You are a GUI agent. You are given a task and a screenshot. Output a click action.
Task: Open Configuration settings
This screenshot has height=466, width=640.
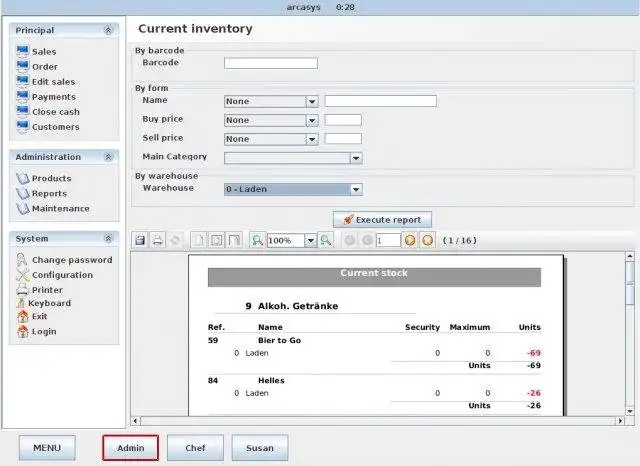(55, 275)
